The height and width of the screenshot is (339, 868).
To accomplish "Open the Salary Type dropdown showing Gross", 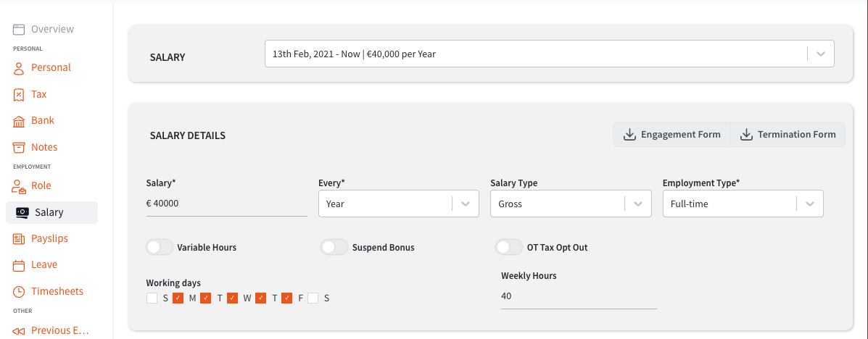I will click(571, 204).
